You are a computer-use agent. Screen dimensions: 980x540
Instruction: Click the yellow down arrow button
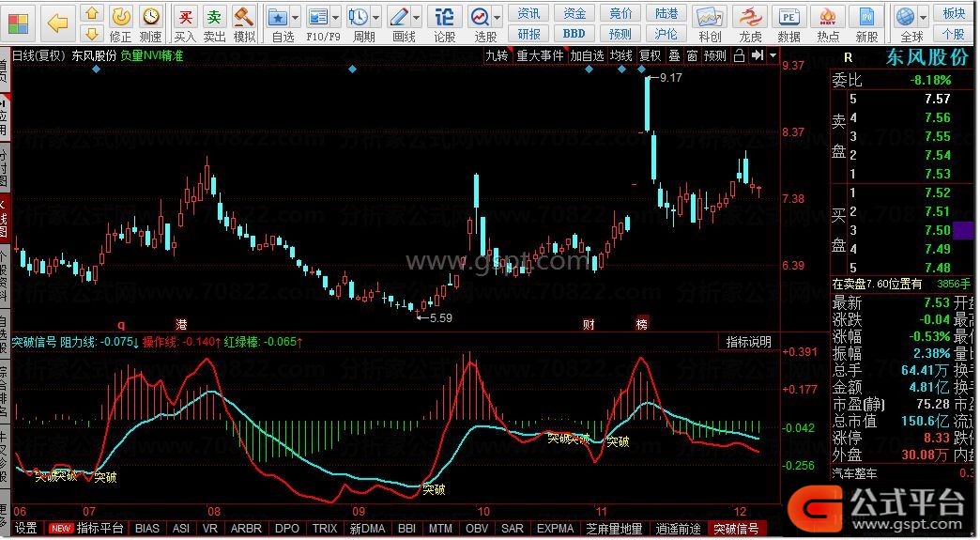point(92,34)
